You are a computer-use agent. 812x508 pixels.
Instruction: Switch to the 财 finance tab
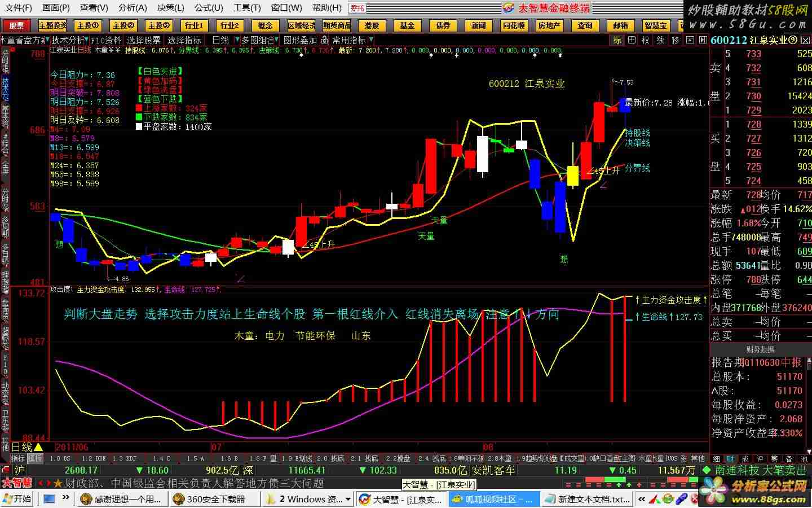(x=731, y=459)
